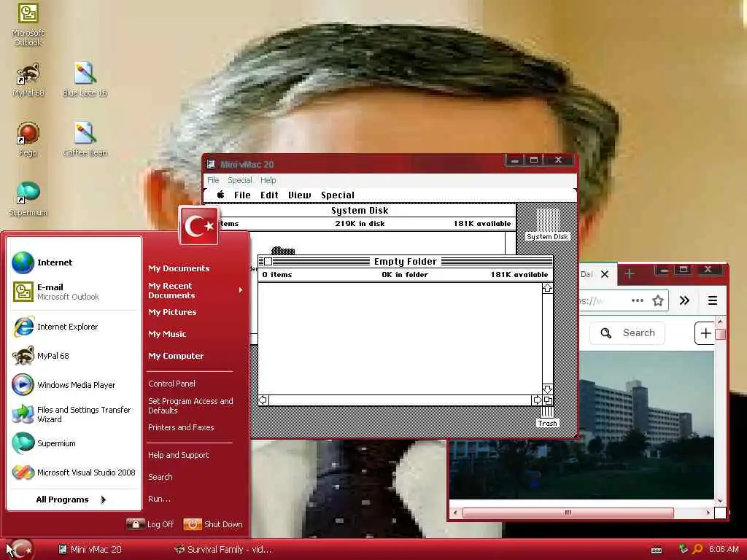This screenshot has width=747, height=560.
Task: Click the browser page actions ellipsis icon
Action: click(x=638, y=300)
